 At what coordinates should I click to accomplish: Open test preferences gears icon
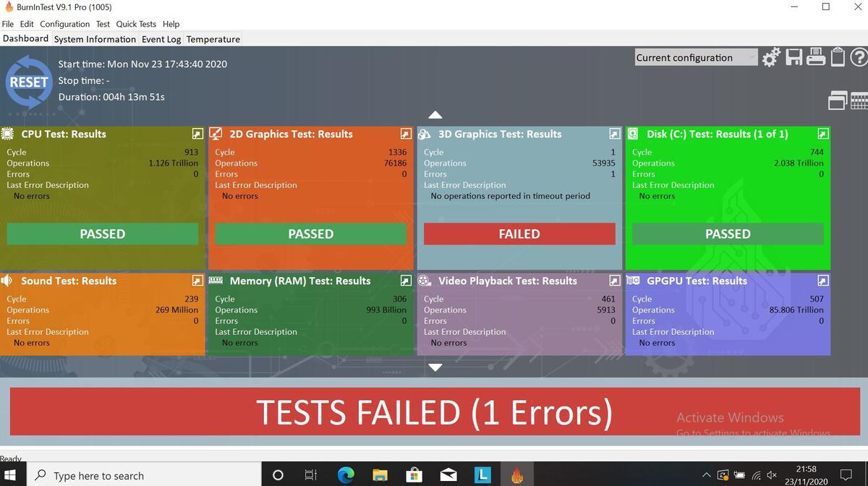click(x=771, y=57)
